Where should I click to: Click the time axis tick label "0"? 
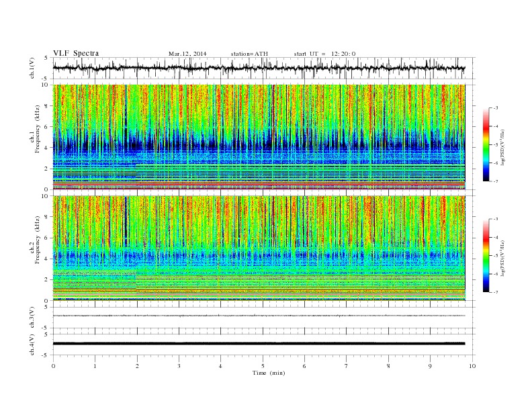tap(53, 366)
